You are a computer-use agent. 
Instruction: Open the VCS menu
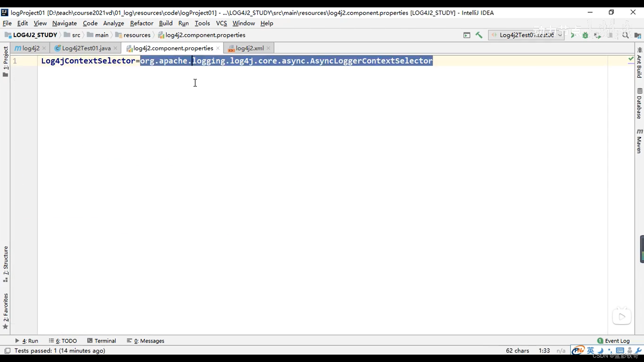221,23
